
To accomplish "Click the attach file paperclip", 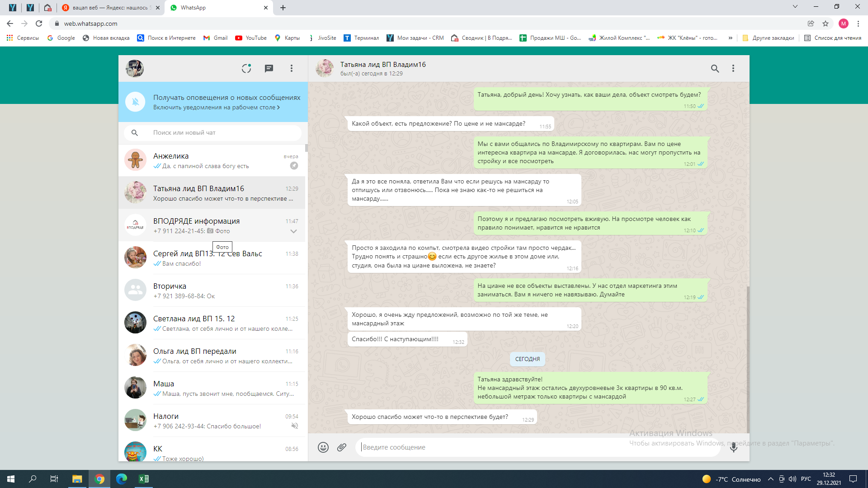I will [342, 447].
